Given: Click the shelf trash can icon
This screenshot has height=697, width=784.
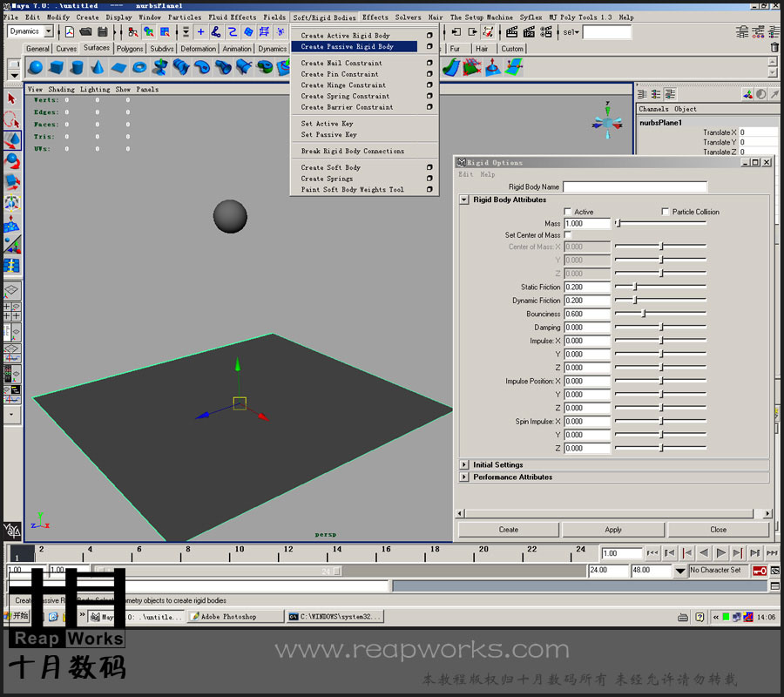Looking at the screenshot, I should pos(774,48).
